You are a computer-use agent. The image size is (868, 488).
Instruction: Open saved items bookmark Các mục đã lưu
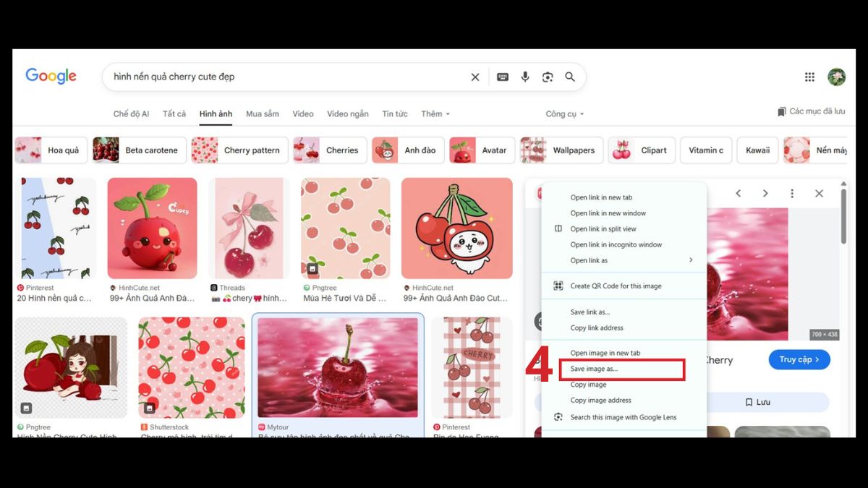coord(811,111)
